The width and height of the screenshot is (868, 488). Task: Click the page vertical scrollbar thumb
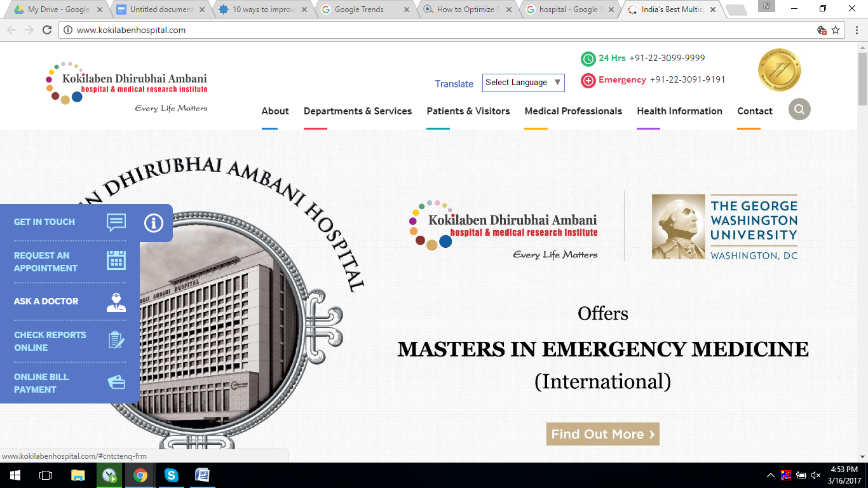(862, 79)
